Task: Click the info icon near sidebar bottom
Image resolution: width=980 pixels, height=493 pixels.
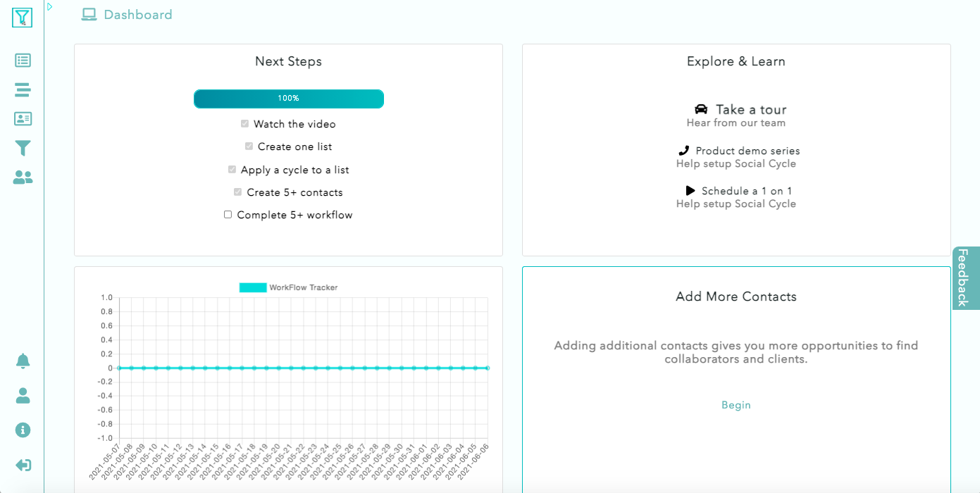Action: tap(22, 430)
